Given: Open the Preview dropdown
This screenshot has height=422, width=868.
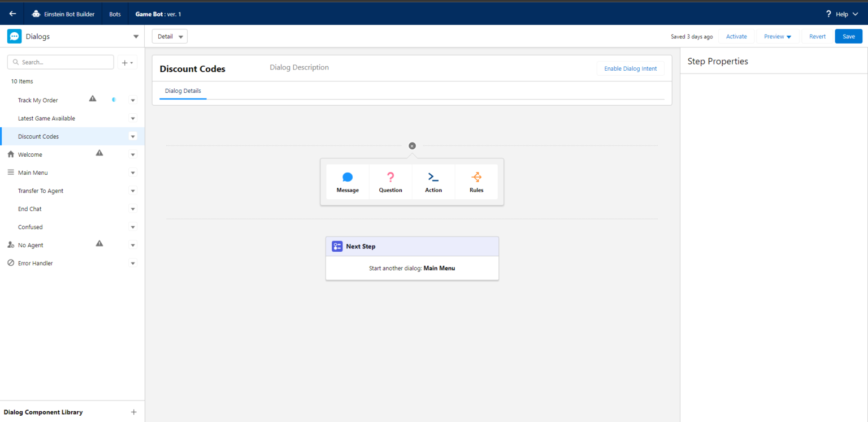Looking at the screenshot, I should coord(776,36).
